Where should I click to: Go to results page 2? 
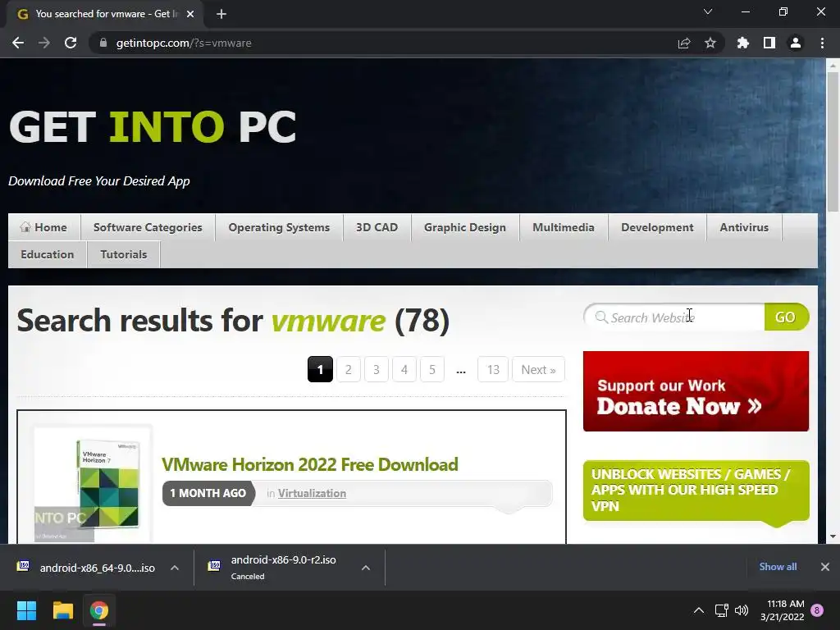point(348,370)
